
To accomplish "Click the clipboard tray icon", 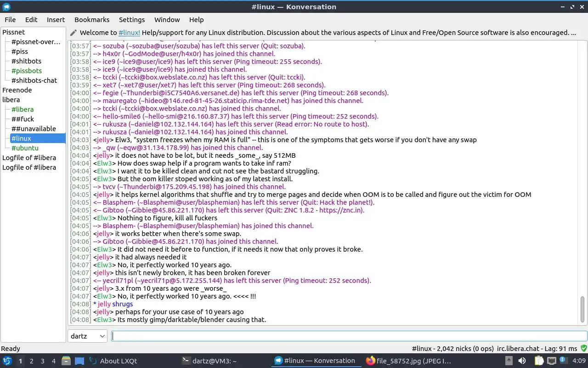I will point(539,361).
